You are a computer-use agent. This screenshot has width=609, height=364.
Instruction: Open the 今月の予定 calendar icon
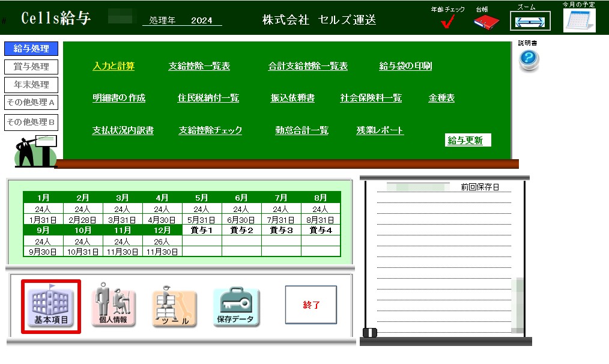click(x=579, y=20)
